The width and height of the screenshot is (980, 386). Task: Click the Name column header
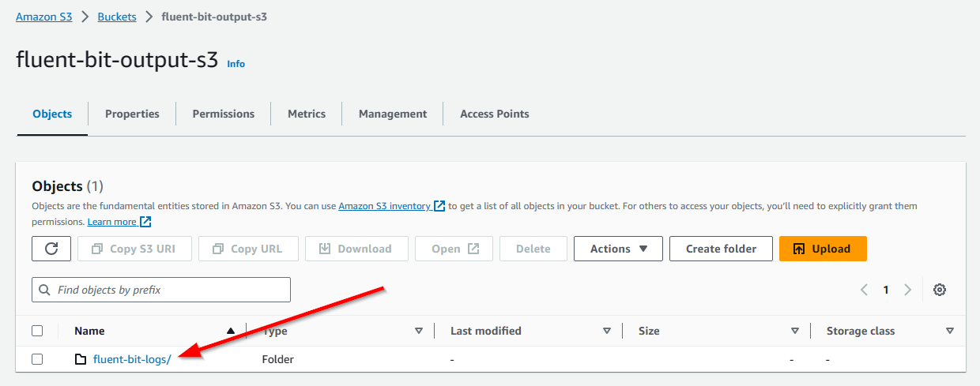(x=89, y=331)
